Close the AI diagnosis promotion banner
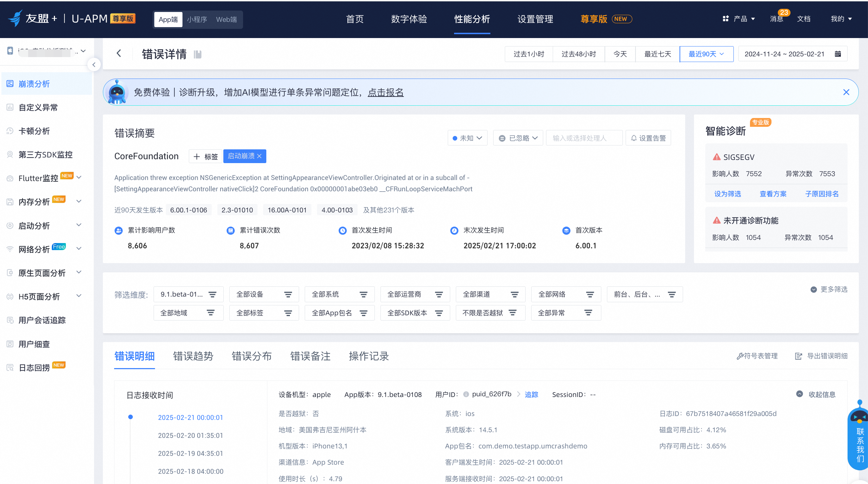868x484 pixels. point(846,92)
